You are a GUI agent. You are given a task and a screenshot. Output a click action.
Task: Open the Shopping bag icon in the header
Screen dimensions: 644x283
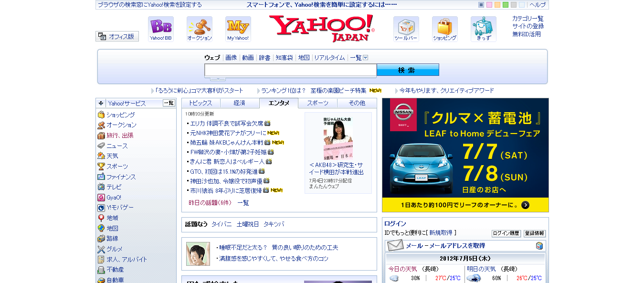444,29
